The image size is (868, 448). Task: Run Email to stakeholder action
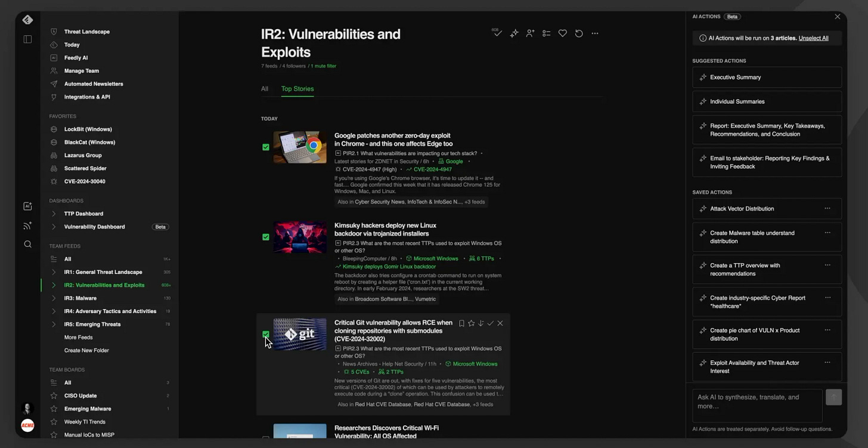767,162
